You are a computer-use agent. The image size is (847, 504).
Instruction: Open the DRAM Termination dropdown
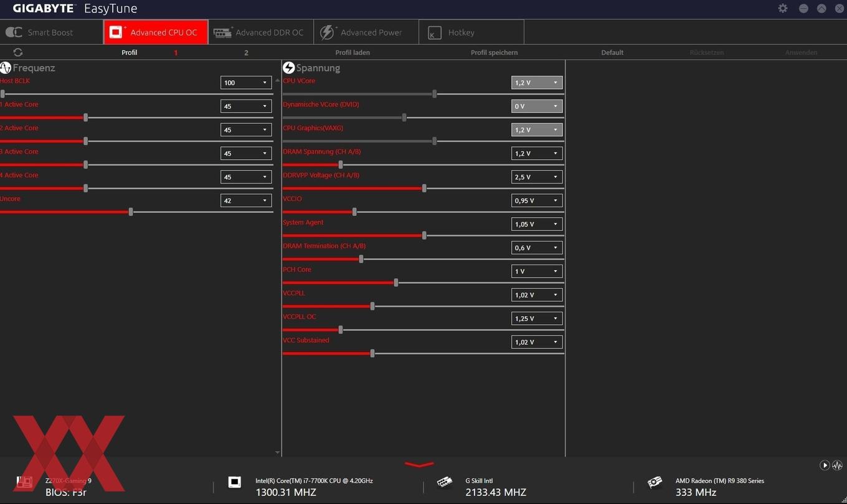pos(537,248)
